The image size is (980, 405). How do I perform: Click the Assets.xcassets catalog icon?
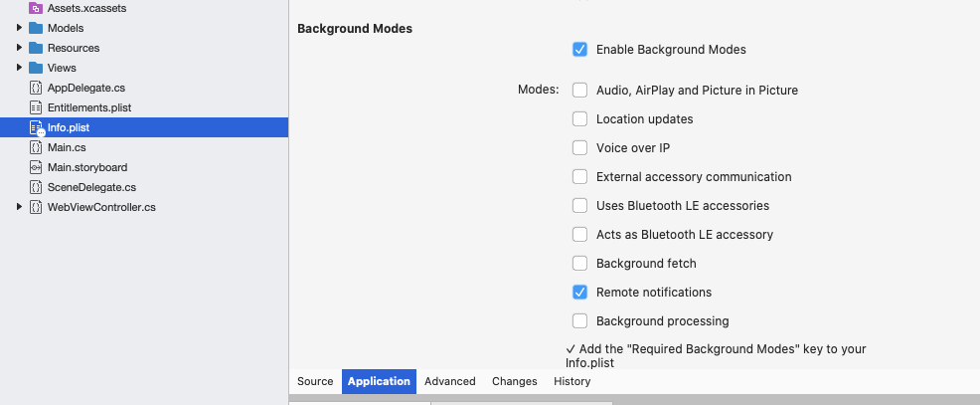click(x=37, y=8)
